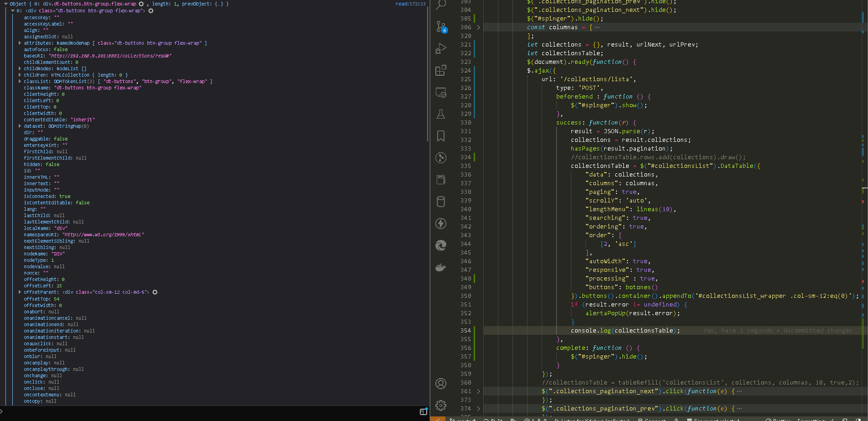The height and width of the screenshot is (421, 868).
Task: Click 'draggable: false' property row
Action: point(46,139)
